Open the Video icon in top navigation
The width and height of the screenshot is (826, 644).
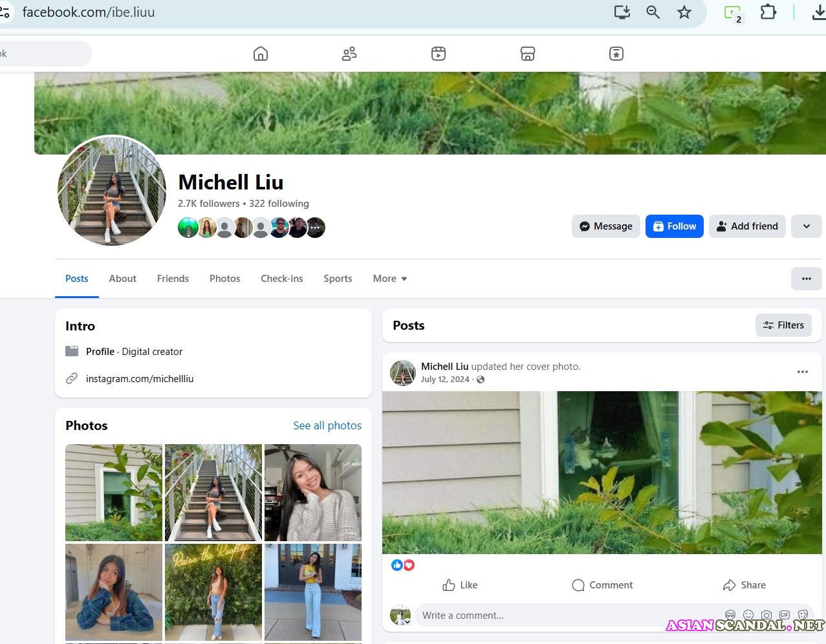[x=439, y=54]
